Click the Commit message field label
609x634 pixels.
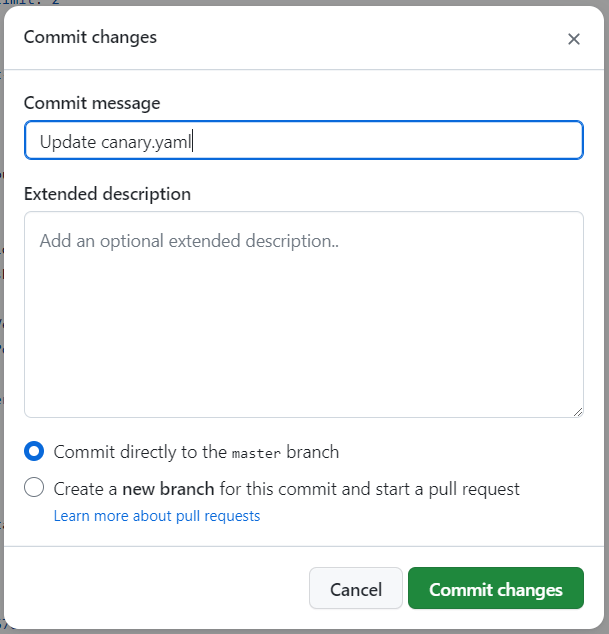pyautogui.click(x=92, y=103)
